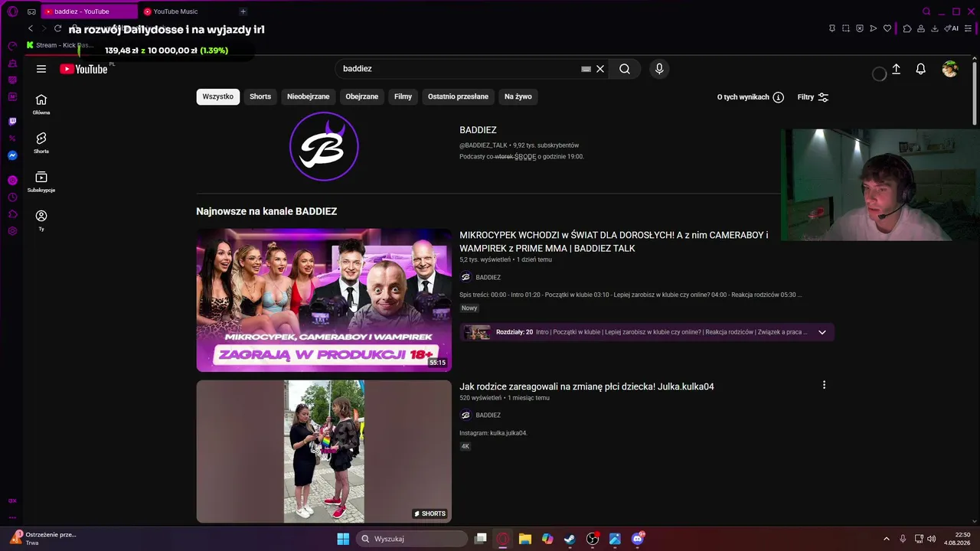Select the baddiez - YouTube tab
Screen dimensions: 980x551
(88, 11)
